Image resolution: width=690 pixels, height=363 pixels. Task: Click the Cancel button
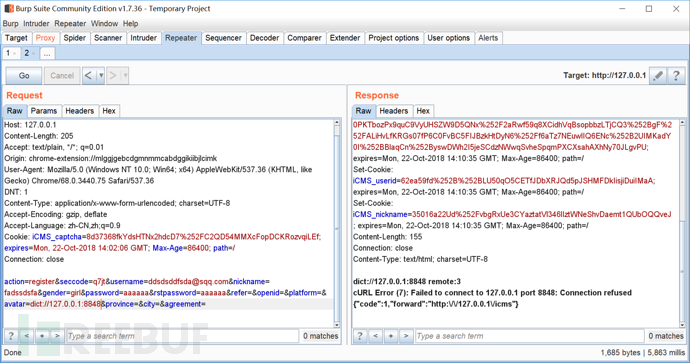tap(62, 76)
